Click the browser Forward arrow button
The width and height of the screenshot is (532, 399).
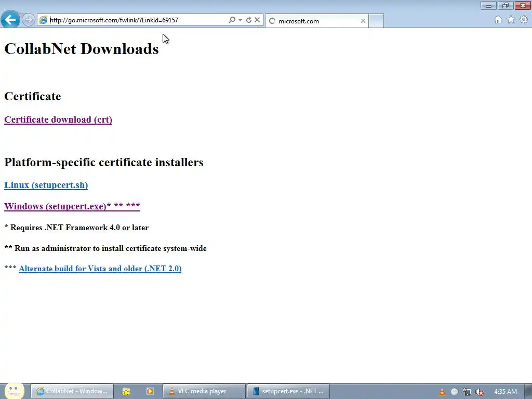[x=29, y=20]
